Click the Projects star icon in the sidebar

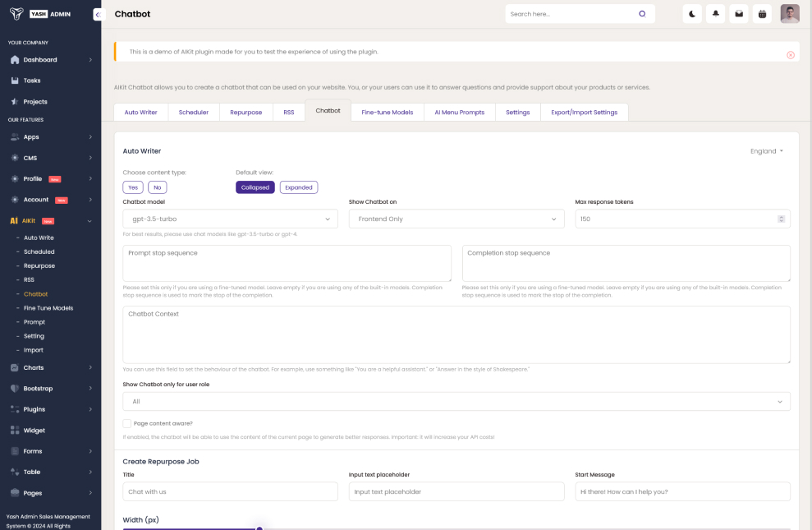(x=15, y=102)
